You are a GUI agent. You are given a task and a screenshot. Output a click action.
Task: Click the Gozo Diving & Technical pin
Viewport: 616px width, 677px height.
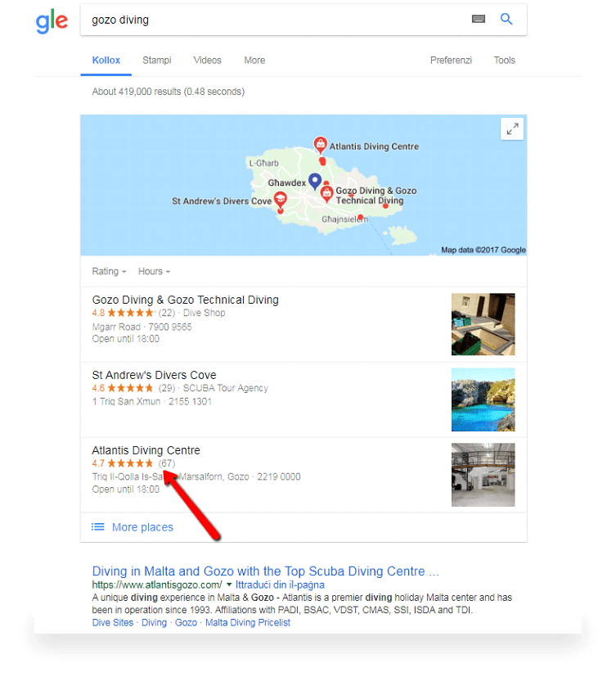(327, 194)
